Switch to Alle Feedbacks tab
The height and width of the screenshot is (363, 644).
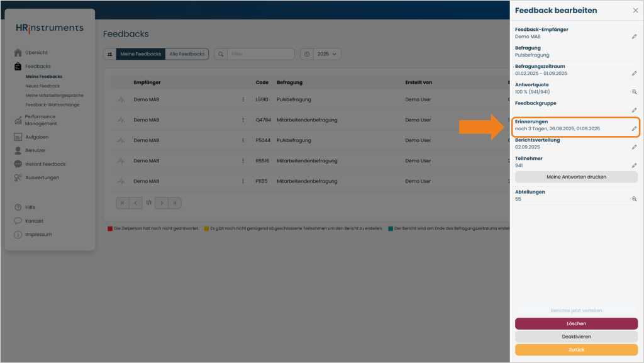pos(187,54)
